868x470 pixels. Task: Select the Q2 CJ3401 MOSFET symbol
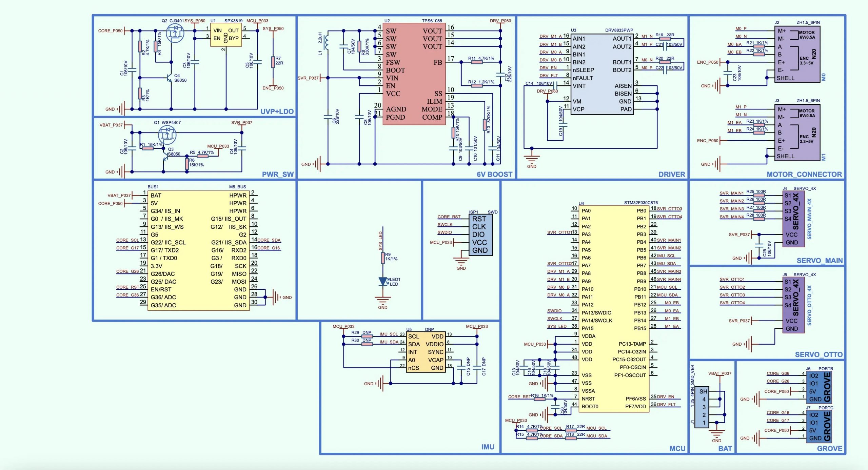click(175, 33)
